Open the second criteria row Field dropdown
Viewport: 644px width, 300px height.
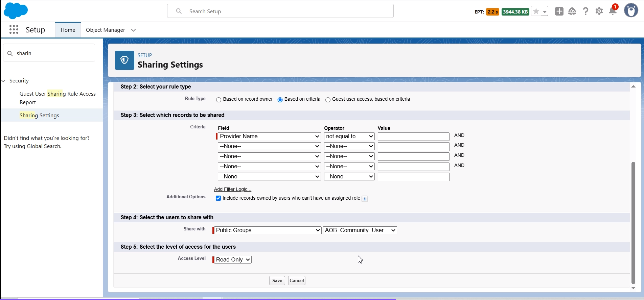click(269, 146)
